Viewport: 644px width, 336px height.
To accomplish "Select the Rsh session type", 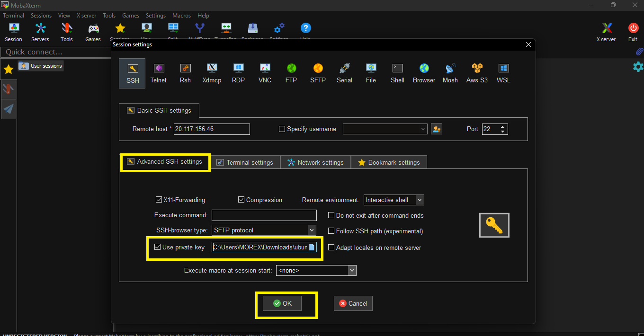I will [x=185, y=73].
